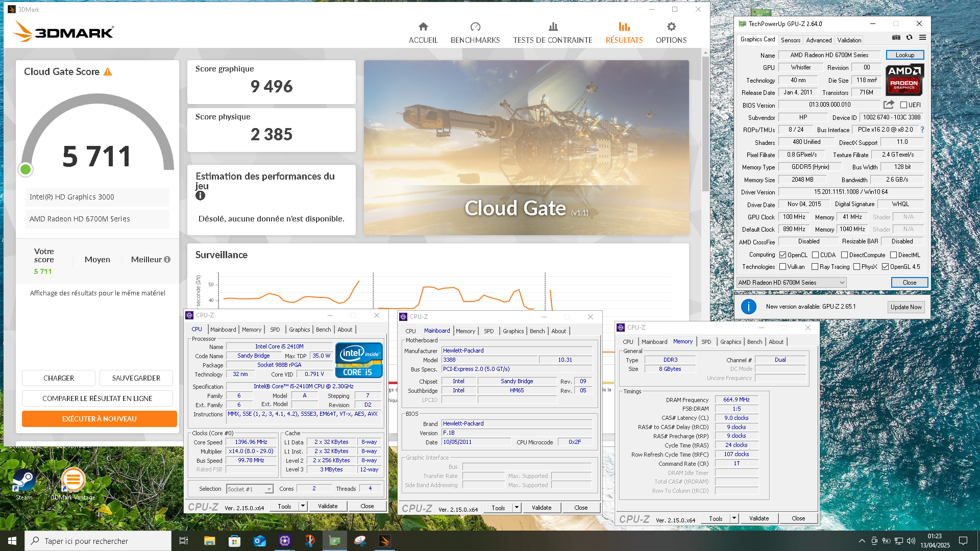Toggle the PhysX checkbox

[x=856, y=267]
